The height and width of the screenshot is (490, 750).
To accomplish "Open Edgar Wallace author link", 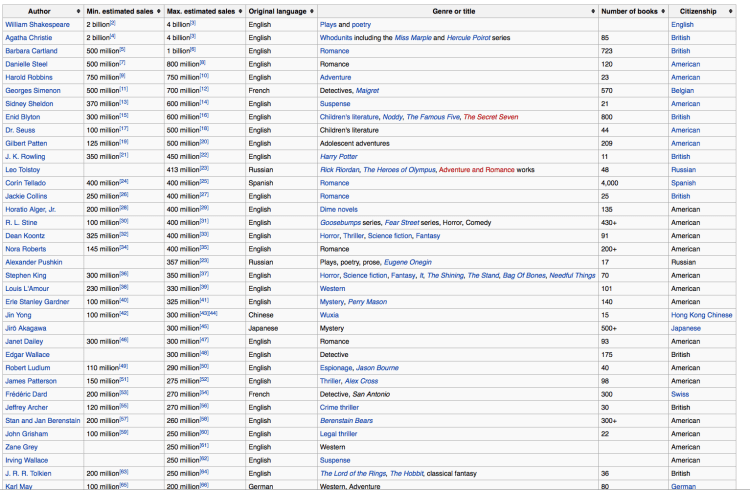I will pyautogui.click(x=27, y=355).
